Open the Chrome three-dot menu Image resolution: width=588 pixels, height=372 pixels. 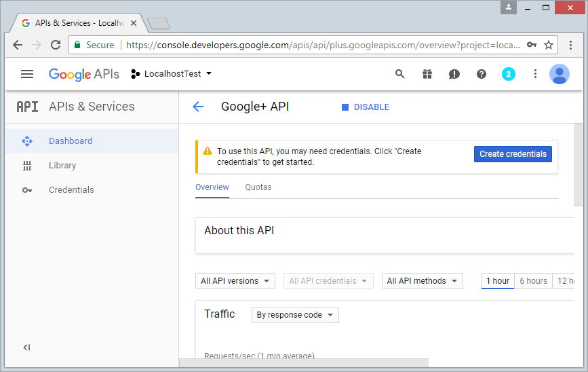(570, 45)
